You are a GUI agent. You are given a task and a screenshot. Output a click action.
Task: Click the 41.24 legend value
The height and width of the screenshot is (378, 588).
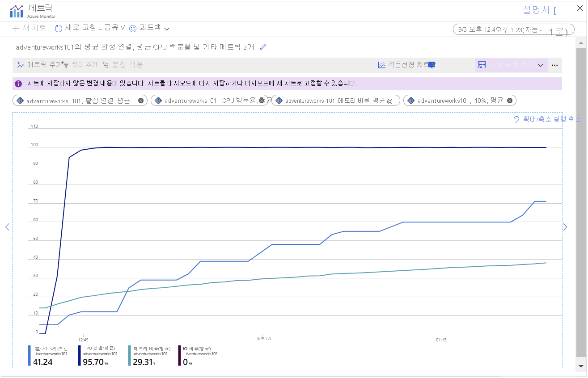(43, 362)
